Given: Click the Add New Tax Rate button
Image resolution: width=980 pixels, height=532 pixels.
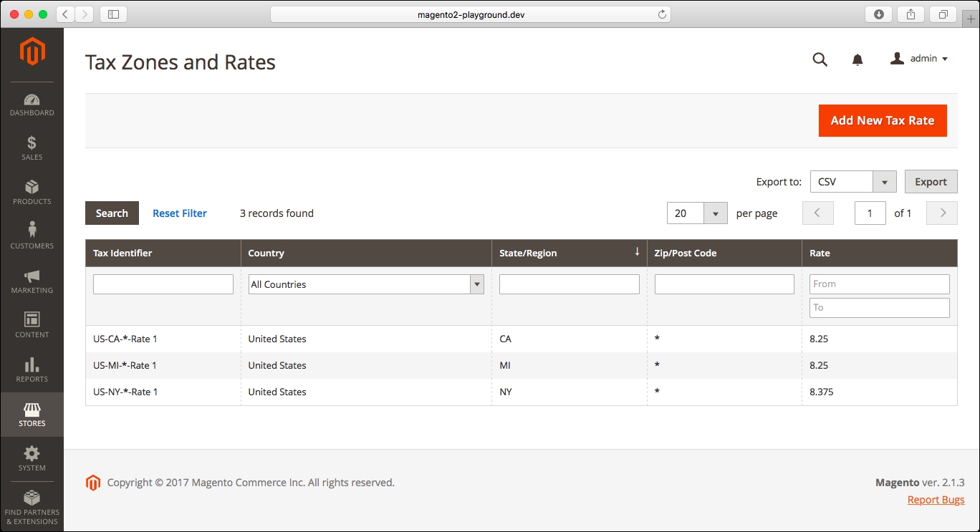Looking at the screenshot, I should (882, 120).
